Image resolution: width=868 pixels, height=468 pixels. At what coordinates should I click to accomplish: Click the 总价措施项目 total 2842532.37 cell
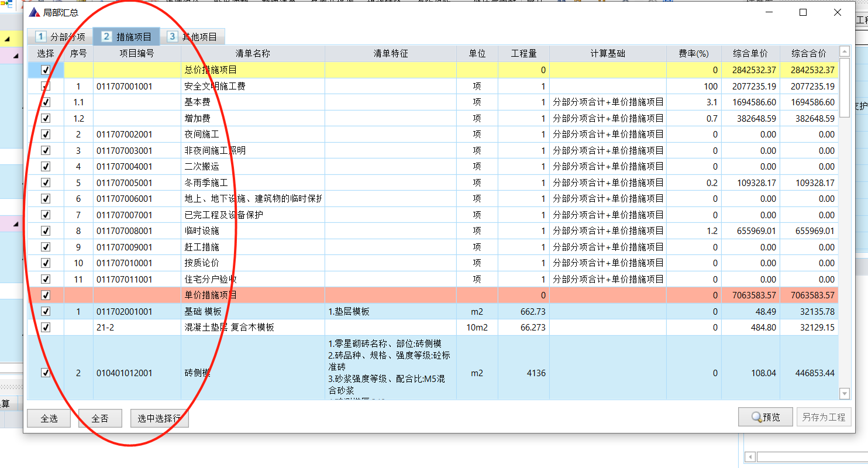click(x=809, y=70)
